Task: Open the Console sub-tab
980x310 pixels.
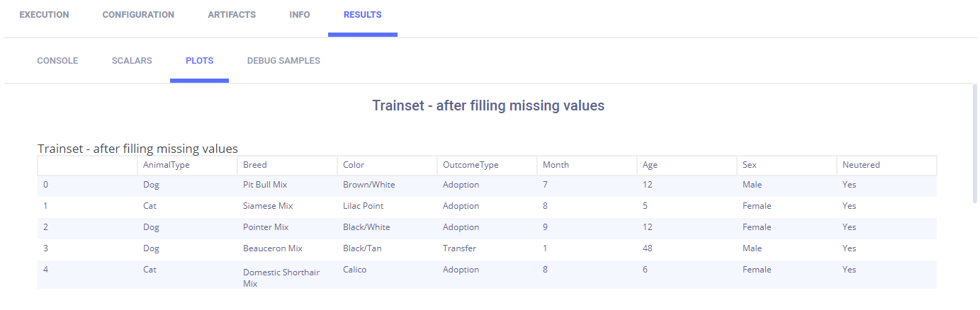Action: pyautogui.click(x=57, y=61)
